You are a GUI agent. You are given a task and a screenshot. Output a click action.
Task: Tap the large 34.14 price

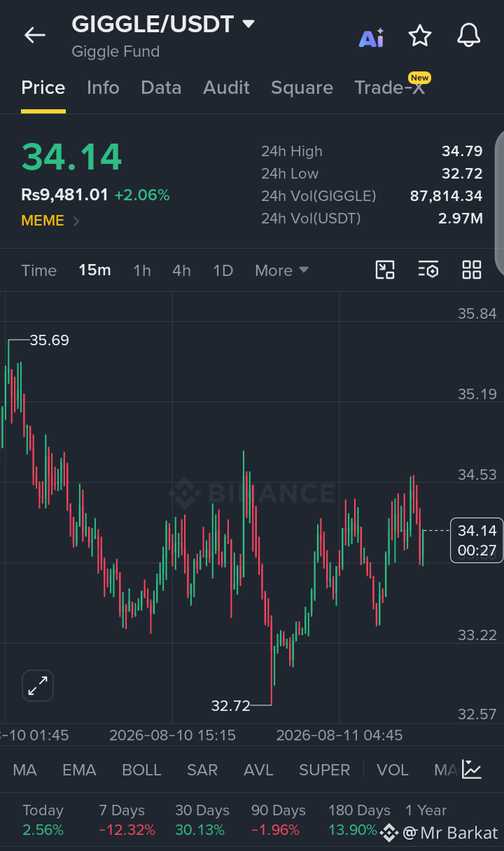pos(71,156)
